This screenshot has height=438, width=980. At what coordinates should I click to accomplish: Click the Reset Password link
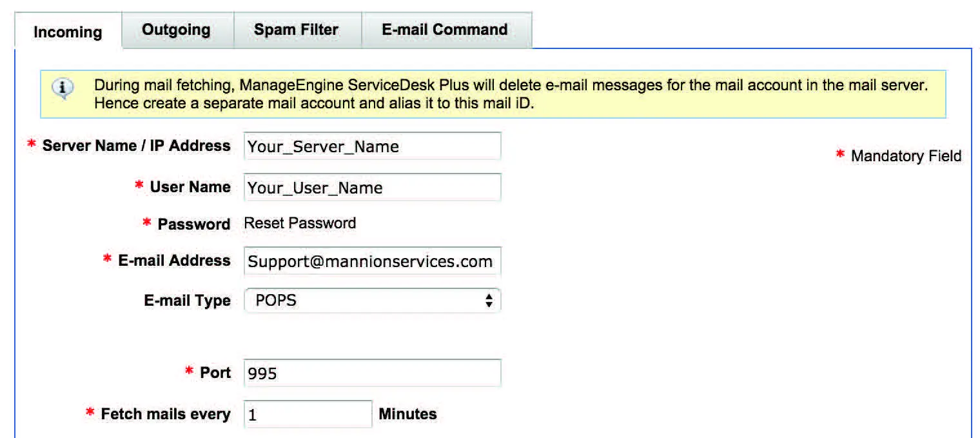[x=300, y=223]
